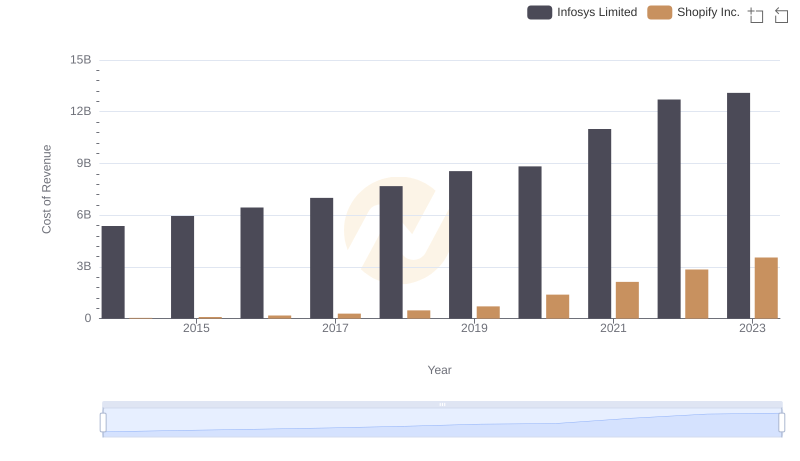Select the 2017 Infosys Limited bar

pyautogui.click(x=321, y=259)
